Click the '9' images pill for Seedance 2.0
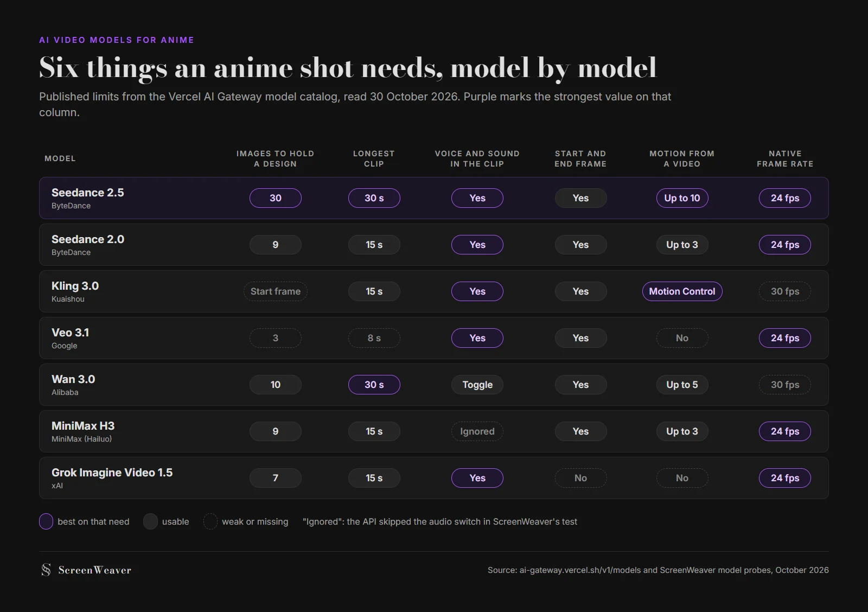Screen dimensions: 868x612 276,245
